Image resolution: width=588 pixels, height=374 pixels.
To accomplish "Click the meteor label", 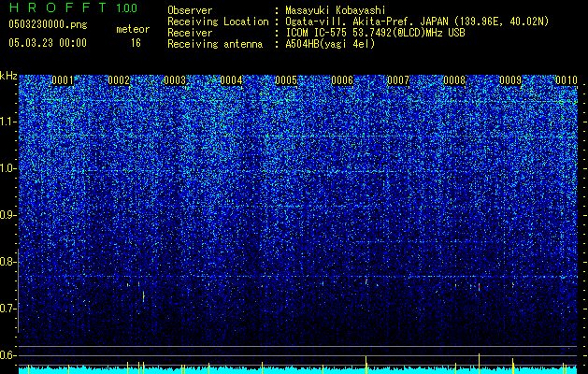I will click(x=133, y=29).
